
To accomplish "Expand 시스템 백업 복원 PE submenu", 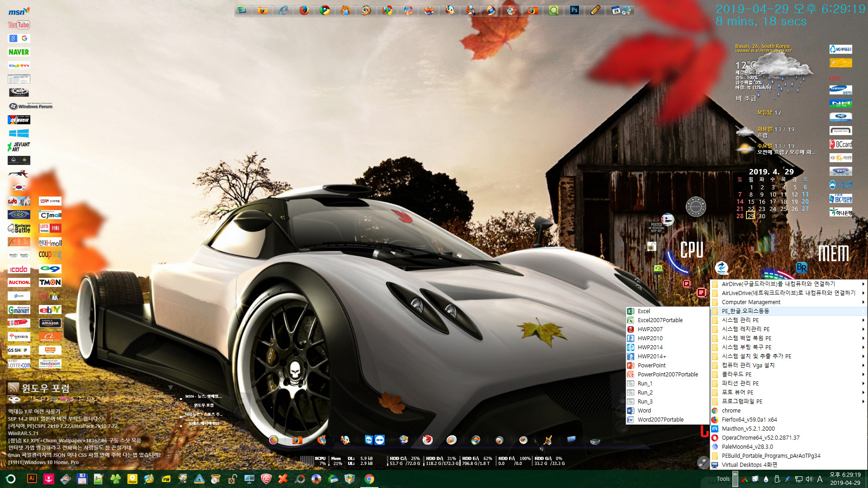I will [x=788, y=338].
